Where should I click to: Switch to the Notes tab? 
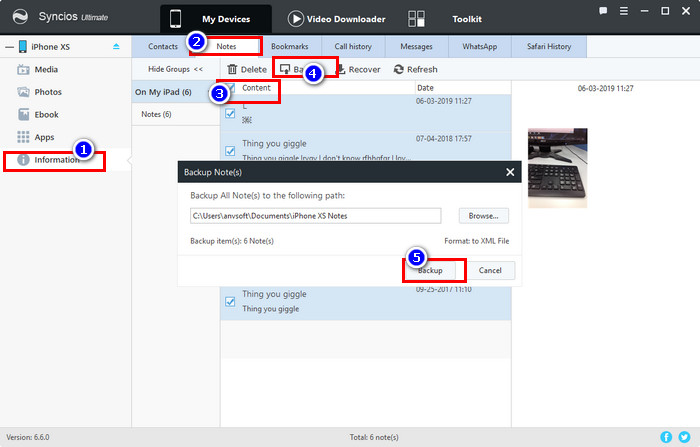pos(226,46)
